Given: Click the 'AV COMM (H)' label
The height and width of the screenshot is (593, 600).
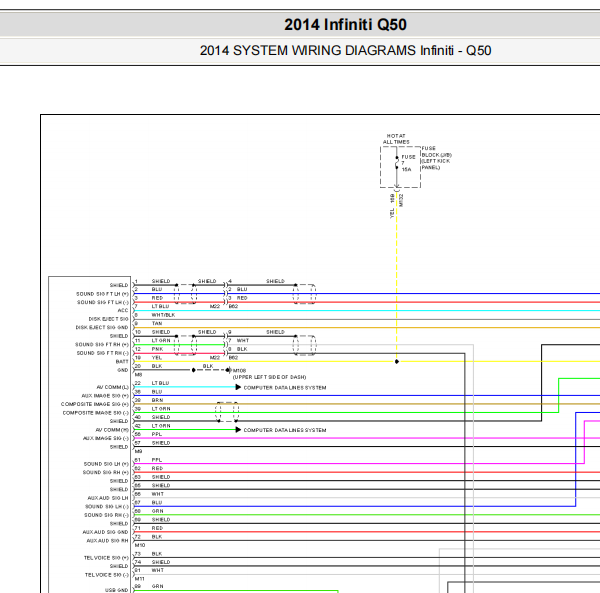Looking at the screenshot, I should tap(112, 430).
